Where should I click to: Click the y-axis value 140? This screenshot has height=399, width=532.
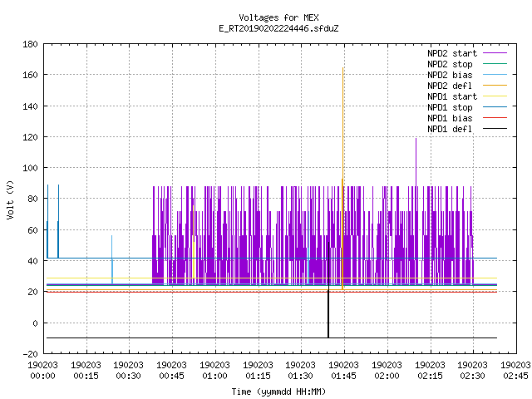(x=30, y=106)
